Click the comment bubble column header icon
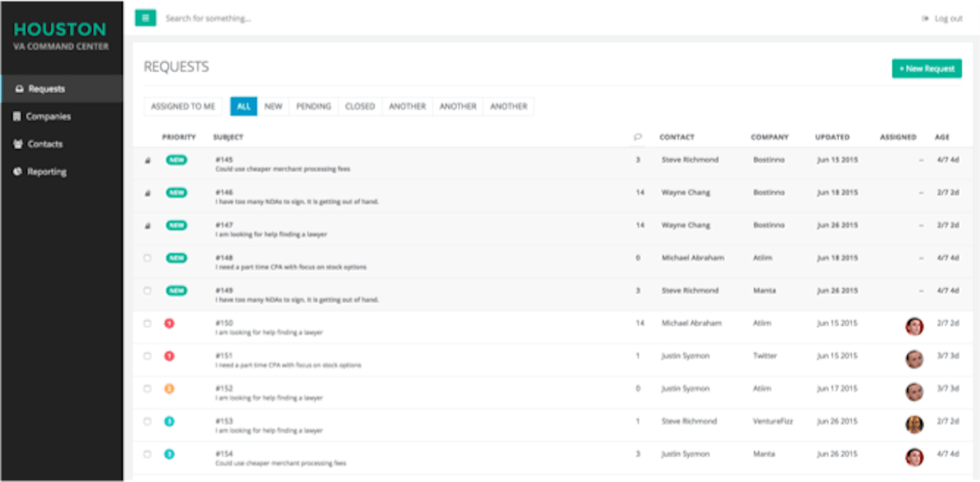 coord(638,137)
